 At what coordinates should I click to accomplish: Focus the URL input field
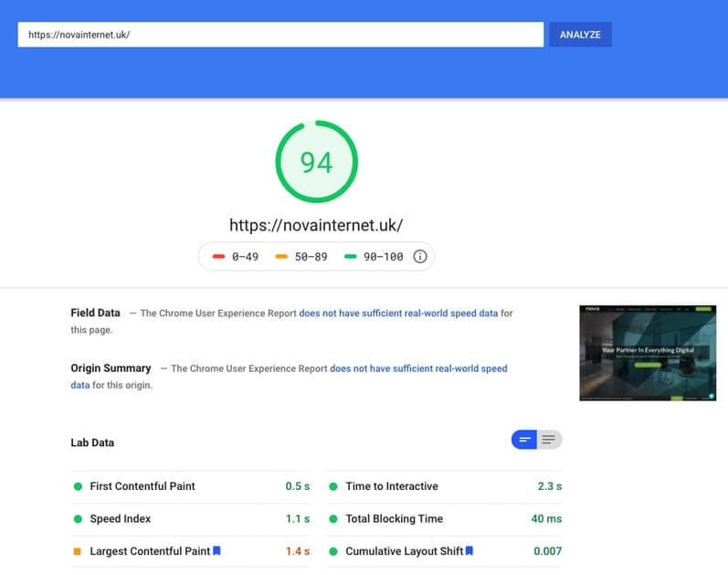tap(280, 35)
